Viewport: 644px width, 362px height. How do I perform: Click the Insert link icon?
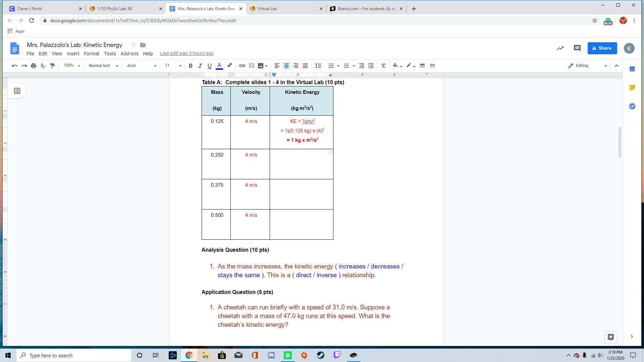coord(242,66)
